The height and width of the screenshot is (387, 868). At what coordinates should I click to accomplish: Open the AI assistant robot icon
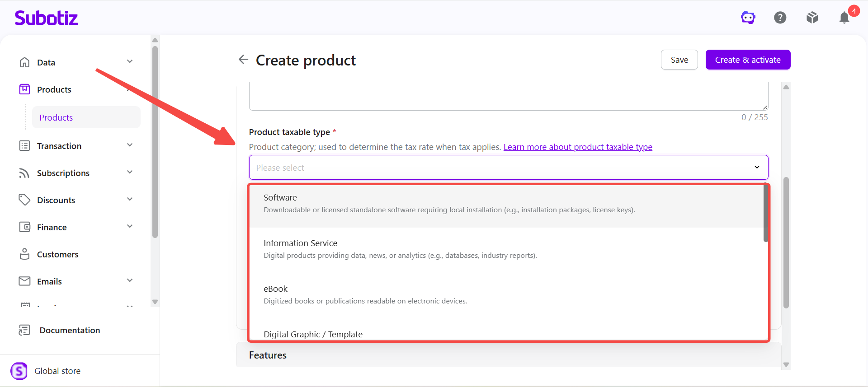click(x=748, y=18)
